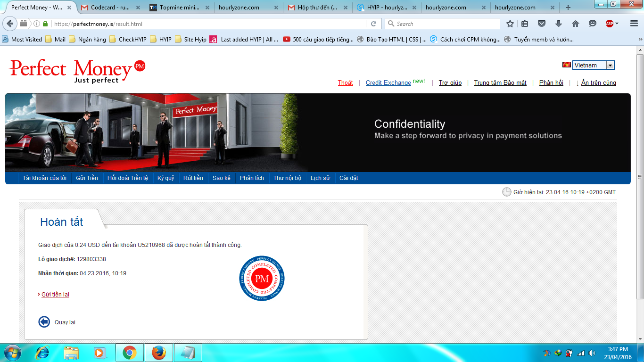
Task: Open Hối đoái Tiền tệ menu item
Action: 128,178
